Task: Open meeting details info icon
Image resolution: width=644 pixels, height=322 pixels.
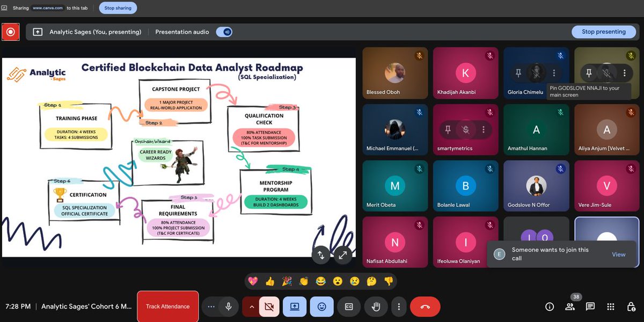Action: [x=550, y=306]
